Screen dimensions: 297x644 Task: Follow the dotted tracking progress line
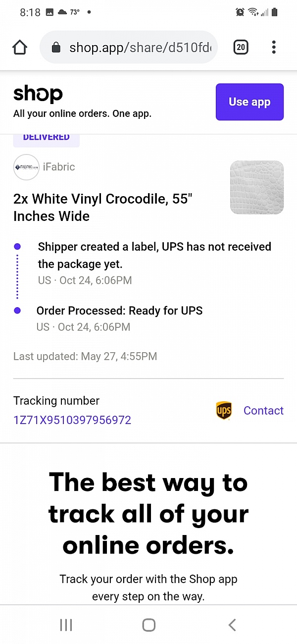pos(18,277)
